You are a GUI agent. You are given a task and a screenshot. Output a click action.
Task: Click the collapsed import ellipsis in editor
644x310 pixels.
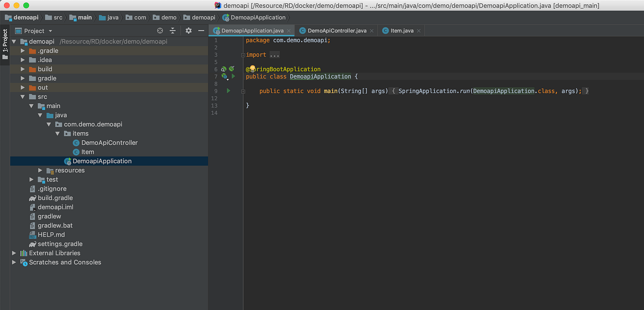(275, 55)
